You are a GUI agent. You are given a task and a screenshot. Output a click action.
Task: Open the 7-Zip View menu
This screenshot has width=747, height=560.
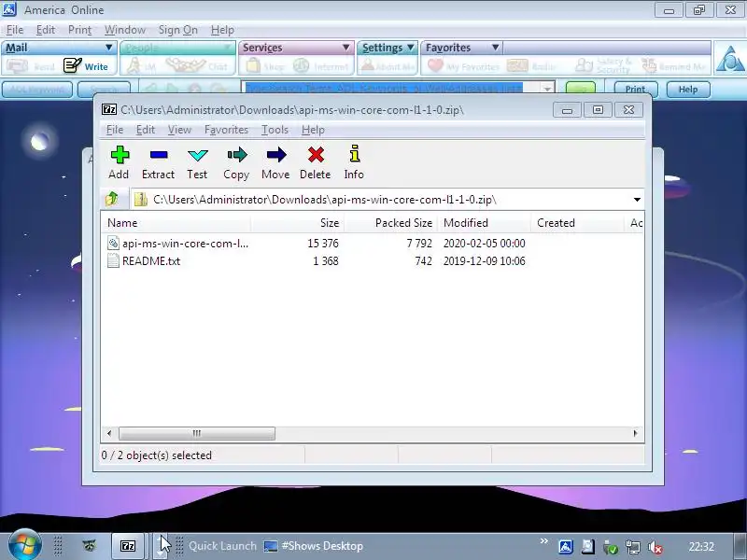(179, 130)
